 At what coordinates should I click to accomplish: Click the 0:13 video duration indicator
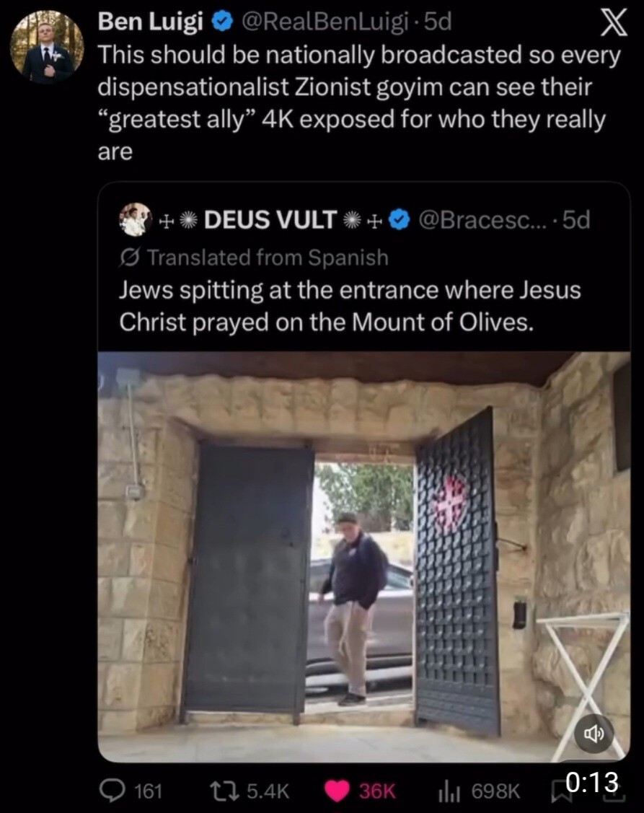[591, 781]
